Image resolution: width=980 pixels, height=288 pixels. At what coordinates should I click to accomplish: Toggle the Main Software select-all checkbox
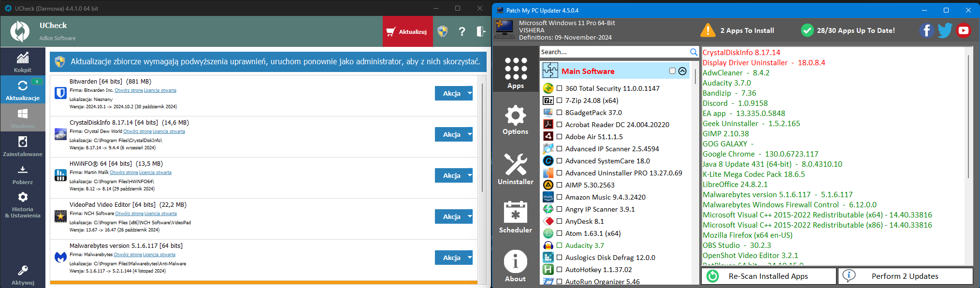click(x=672, y=71)
